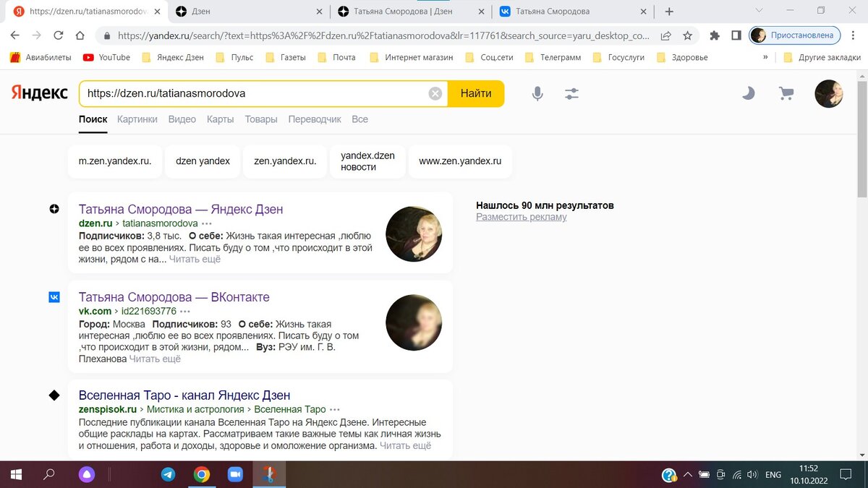Click the Яндекс logo
Viewport: 868px width, 488px height.
(39, 93)
